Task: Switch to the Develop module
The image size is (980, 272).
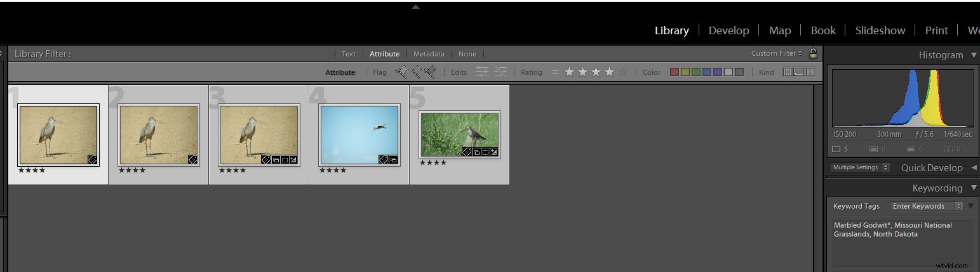Action: (729, 30)
